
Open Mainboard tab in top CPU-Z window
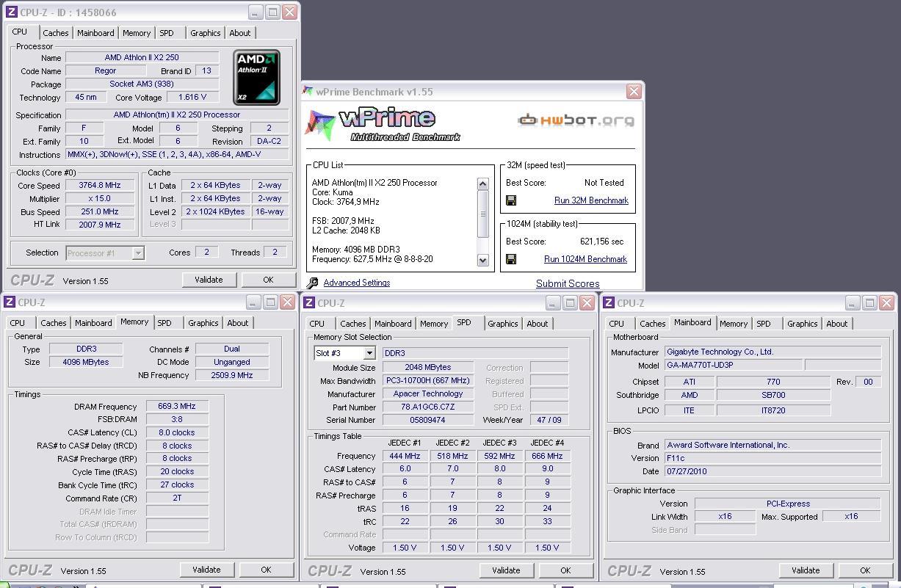tap(95, 33)
